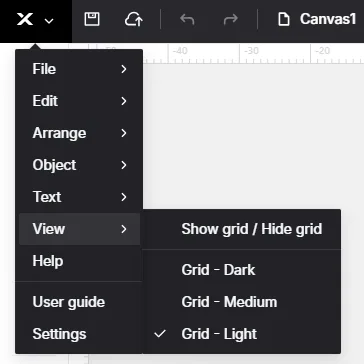
Task: Expand the File submenu
Action: [79, 69]
